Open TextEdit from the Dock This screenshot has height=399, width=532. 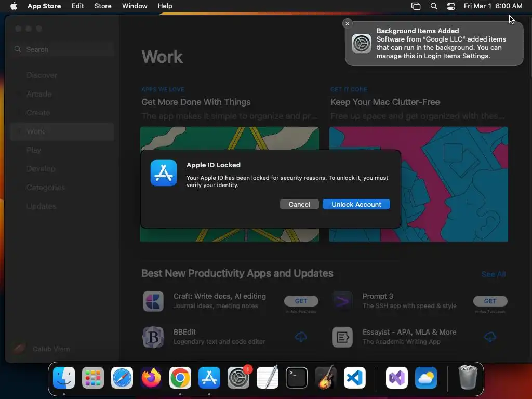click(268, 378)
